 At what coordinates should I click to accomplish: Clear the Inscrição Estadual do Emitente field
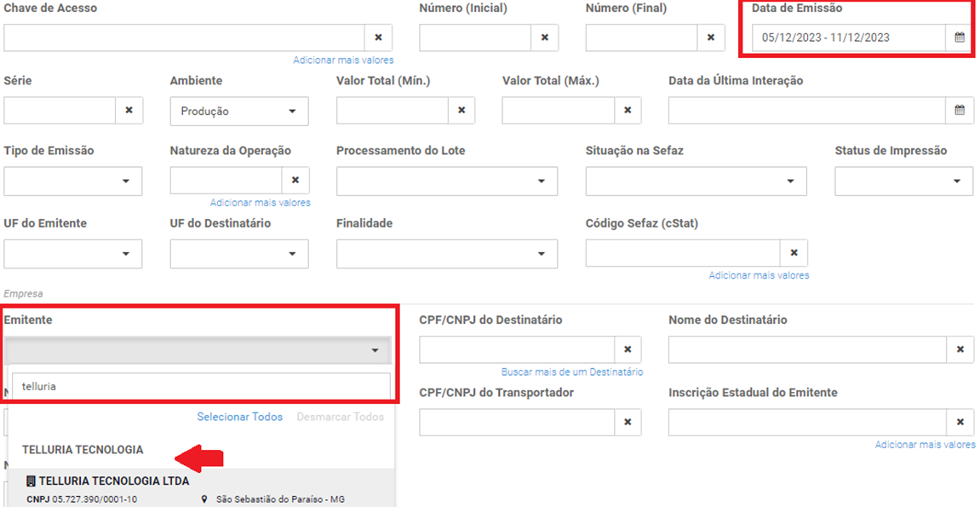pos(960,422)
